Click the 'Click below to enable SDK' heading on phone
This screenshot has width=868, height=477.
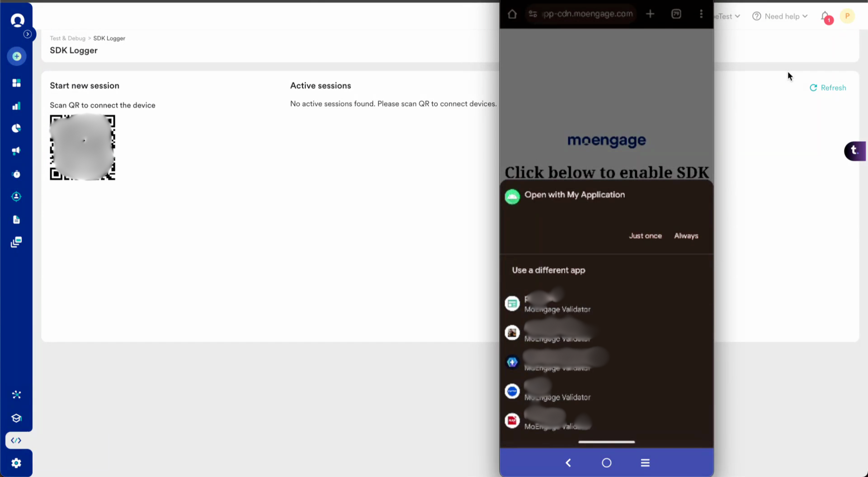click(606, 173)
